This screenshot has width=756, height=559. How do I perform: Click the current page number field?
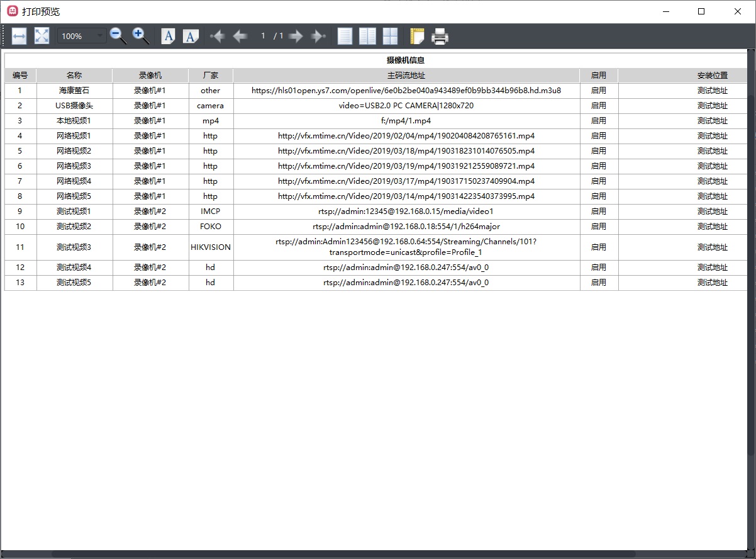263,37
